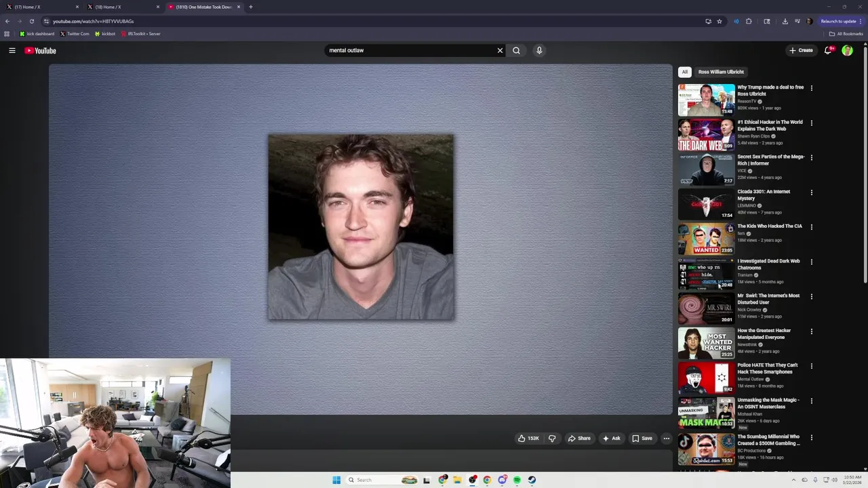Open options for Dead Dark Web Chatrooms video
868x488 pixels.
[x=811, y=262]
